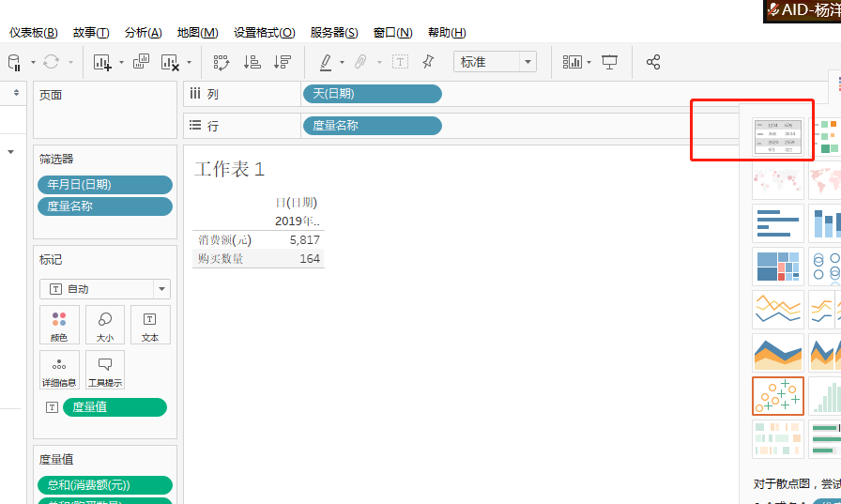Select the stacked bars chart thumbnail
This screenshot has width=841, height=504.
coord(825,223)
